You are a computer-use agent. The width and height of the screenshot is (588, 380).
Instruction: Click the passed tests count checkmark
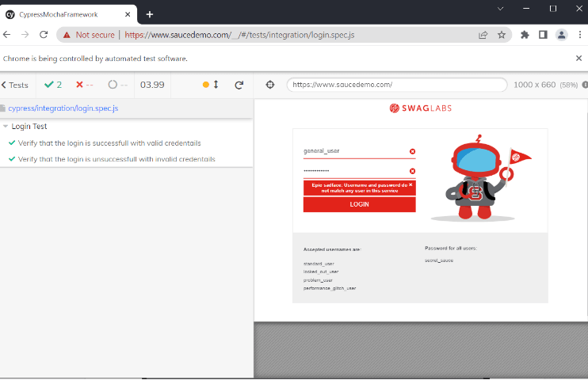53,85
